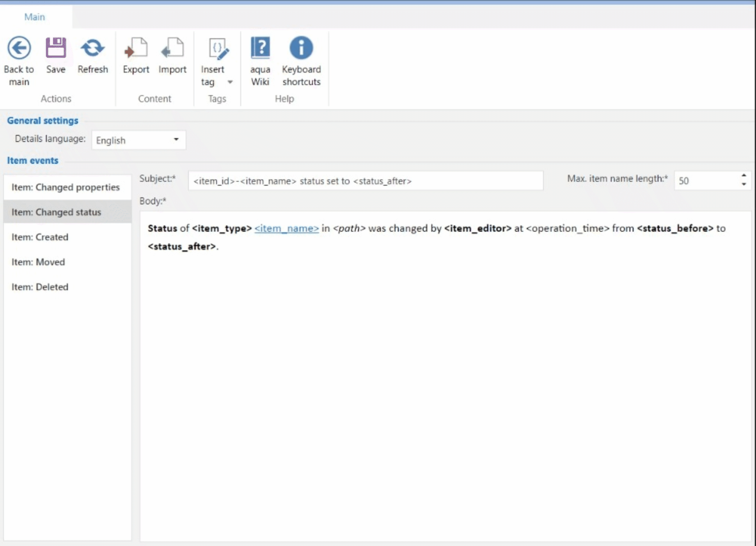This screenshot has height=546, width=756.
Task: Expand the Insert tag dropdown arrow
Action: (x=230, y=82)
